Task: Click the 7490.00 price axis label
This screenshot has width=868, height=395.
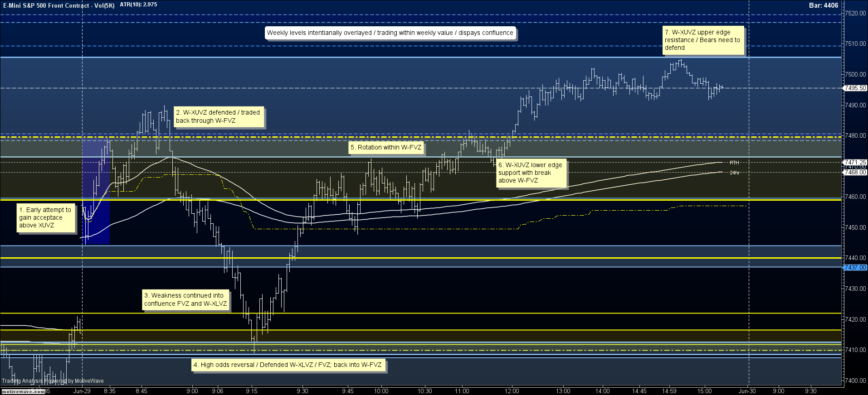Action: pos(855,105)
